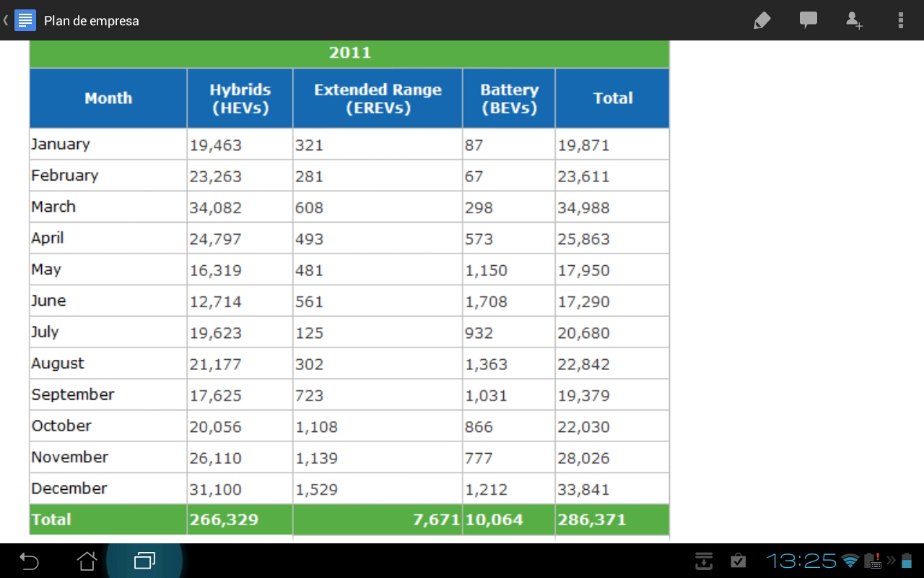Tap the Google Docs app icon
This screenshot has width=924, height=578.
coord(25,20)
